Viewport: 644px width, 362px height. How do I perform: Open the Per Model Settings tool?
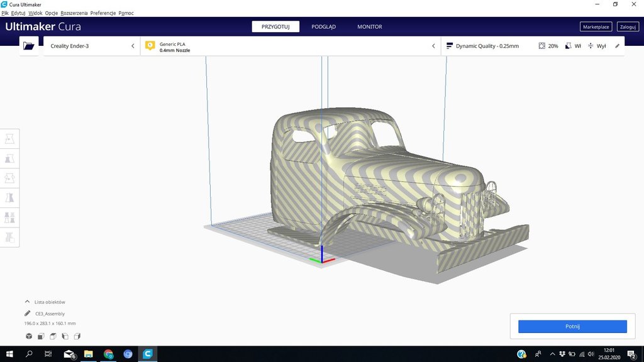tap(10, 217)
